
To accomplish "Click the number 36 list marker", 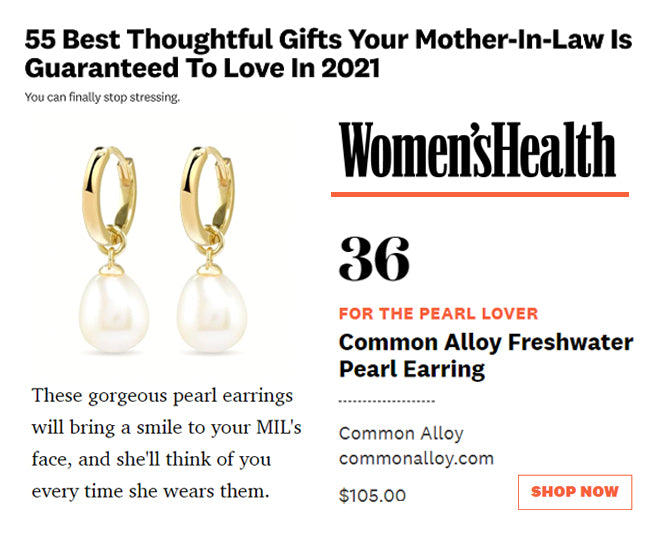I will pos(374,258).
